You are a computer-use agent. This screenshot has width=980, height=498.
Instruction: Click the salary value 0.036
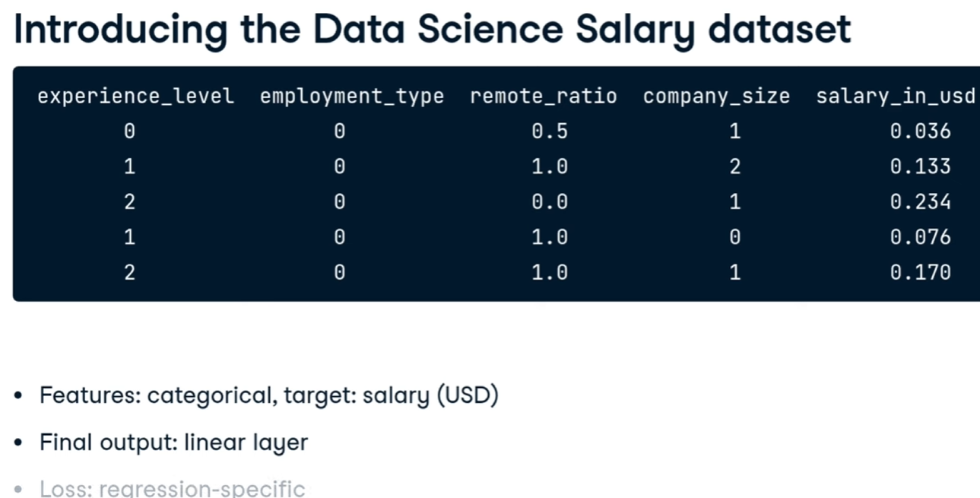[x=920, y=132]
